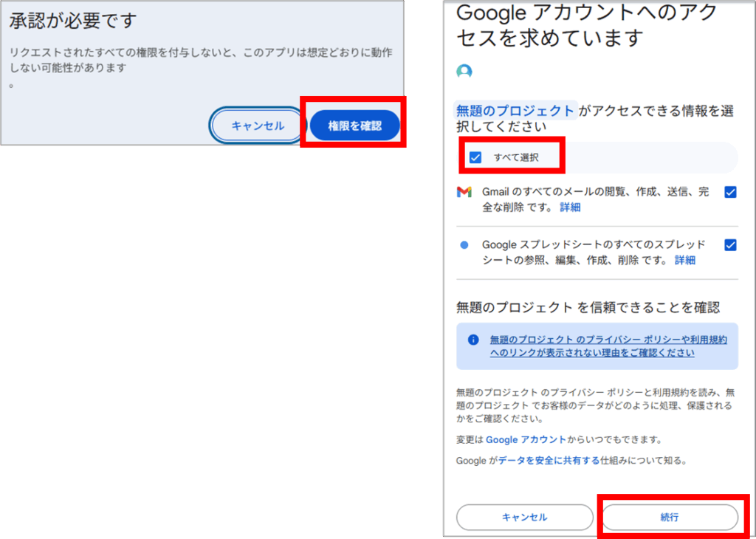Uncheck the Google スプレッドシート permission checkbox
The width and height of the screenshot is (756, 539).
click(x=730, y=244)
